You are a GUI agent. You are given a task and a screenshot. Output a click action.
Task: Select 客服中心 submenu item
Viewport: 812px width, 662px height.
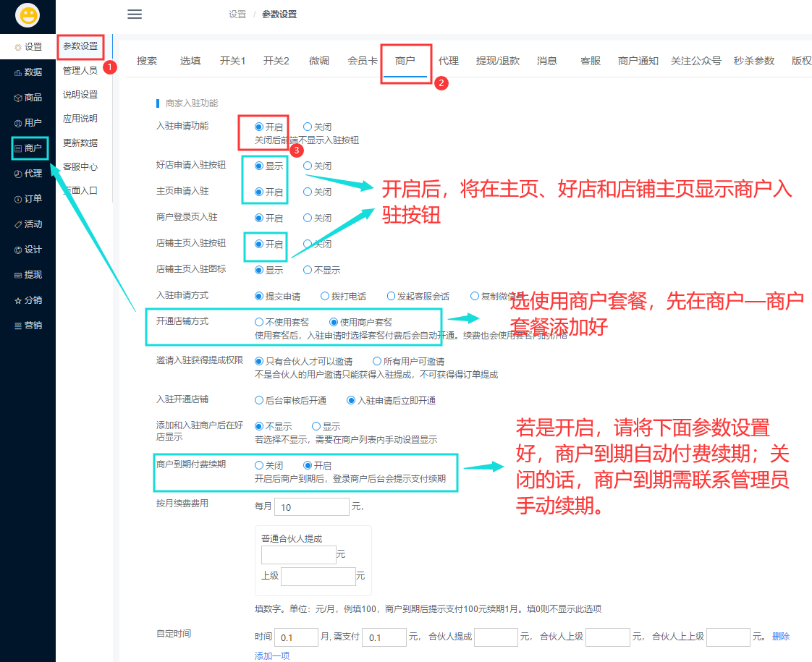click(80, 166)
